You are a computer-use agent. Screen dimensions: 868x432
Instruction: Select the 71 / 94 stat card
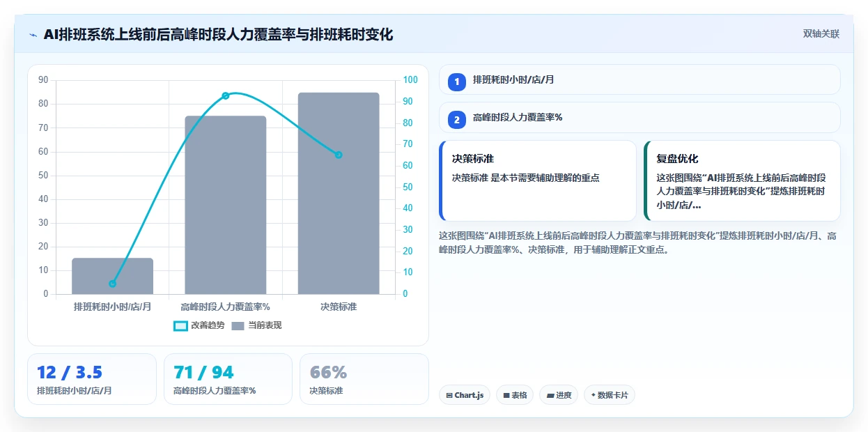coord(228,379)
